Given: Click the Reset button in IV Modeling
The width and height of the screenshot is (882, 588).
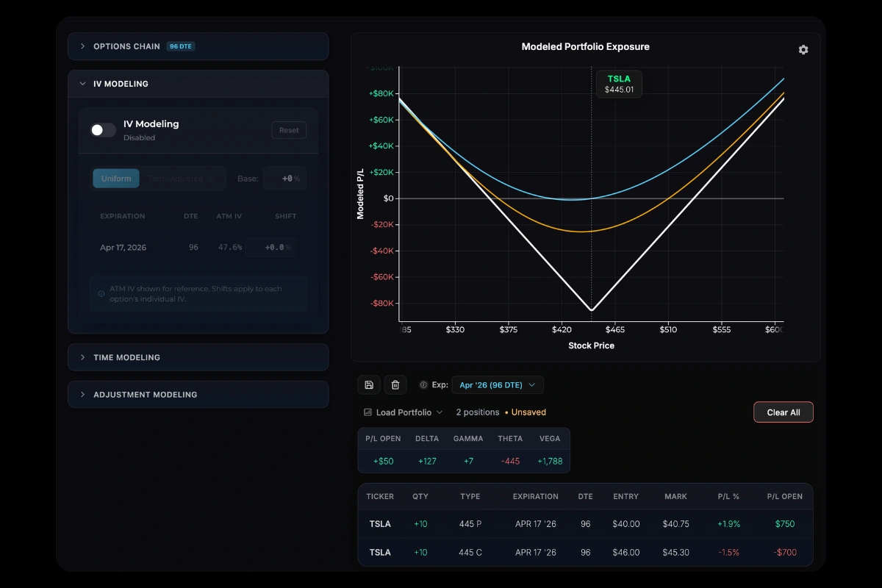Looking at the screenshot, I should [289, 129].
